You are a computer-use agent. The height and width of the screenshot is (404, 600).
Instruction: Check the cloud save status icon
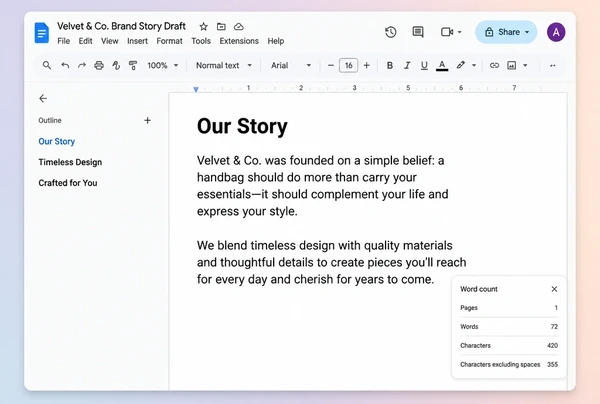239,26
